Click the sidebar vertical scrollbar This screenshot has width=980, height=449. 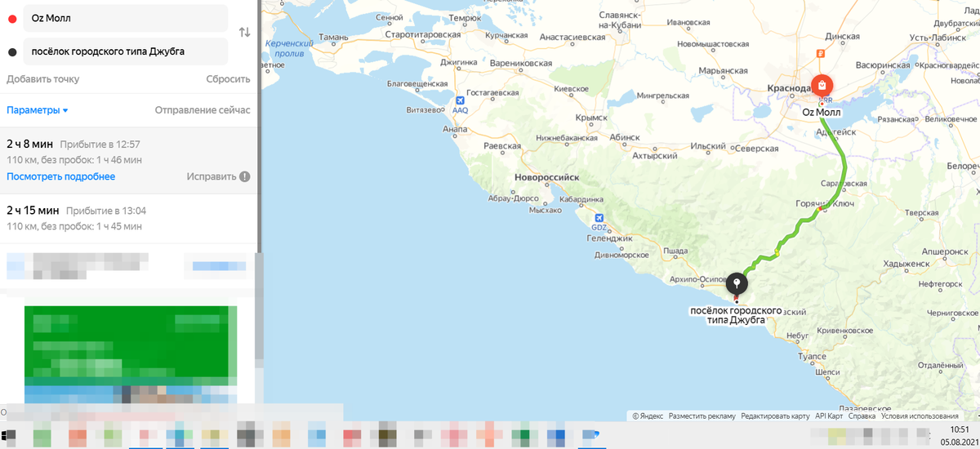pos(260,127)
